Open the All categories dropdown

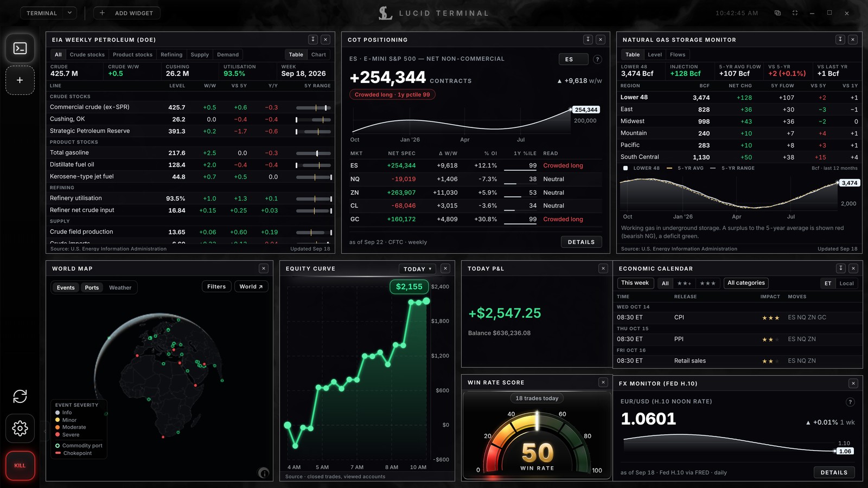point(746,283)
